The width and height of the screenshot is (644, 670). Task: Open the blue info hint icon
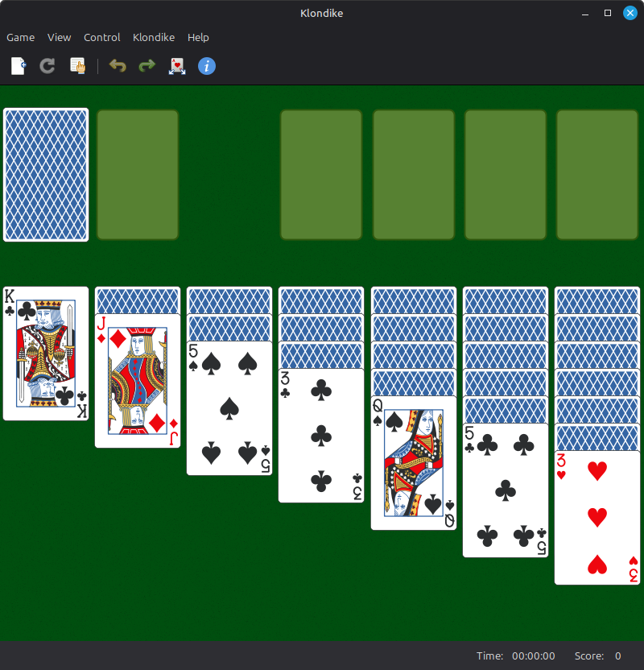point(207,66)
